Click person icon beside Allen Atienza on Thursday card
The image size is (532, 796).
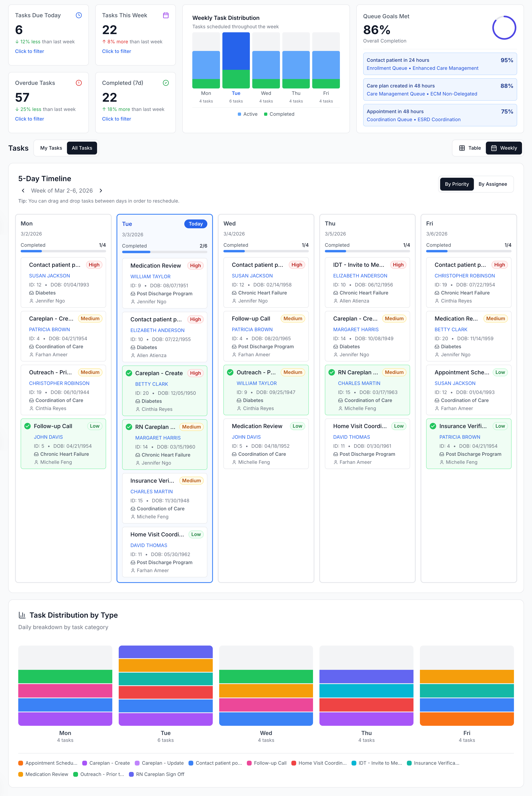click(335, 301)
